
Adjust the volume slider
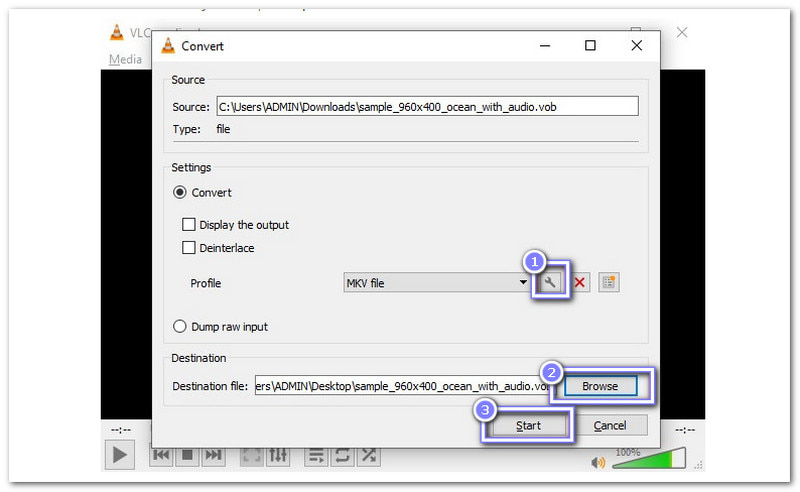[x=650, y=460]
